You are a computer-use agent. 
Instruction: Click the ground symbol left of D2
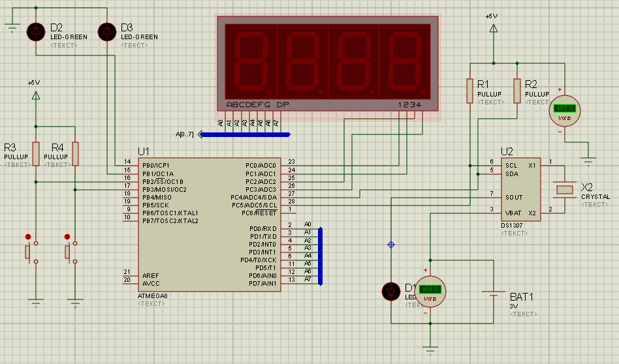tap(11, 27)
